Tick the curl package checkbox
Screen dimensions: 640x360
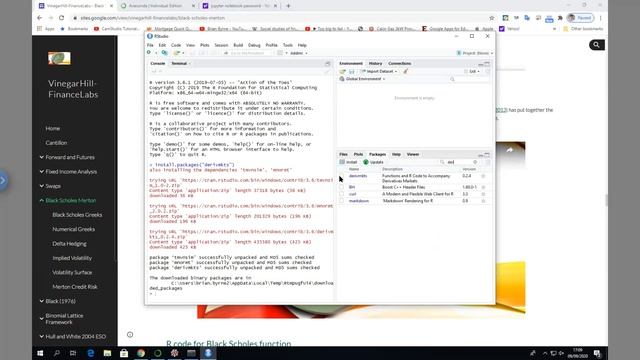342,194
